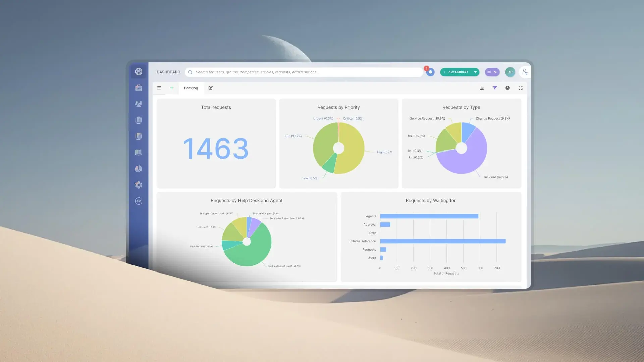The width and height of the screenshot is (644, 362).
Task: Click the Change Request (9.8%) label
Action: [493, 118]
